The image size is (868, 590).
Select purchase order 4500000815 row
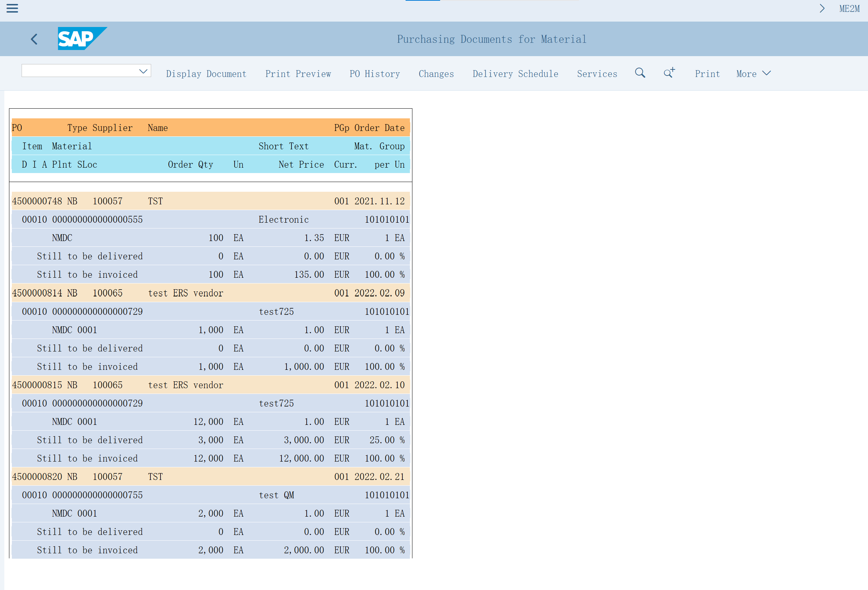[37, 385]
